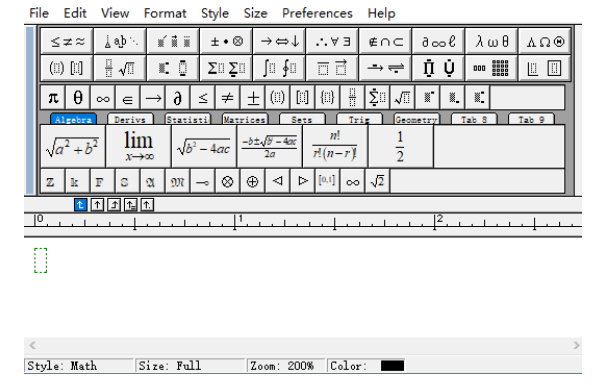Open the Format menu
This screenshot has height=385, width=614.
(x=165, y=13)
